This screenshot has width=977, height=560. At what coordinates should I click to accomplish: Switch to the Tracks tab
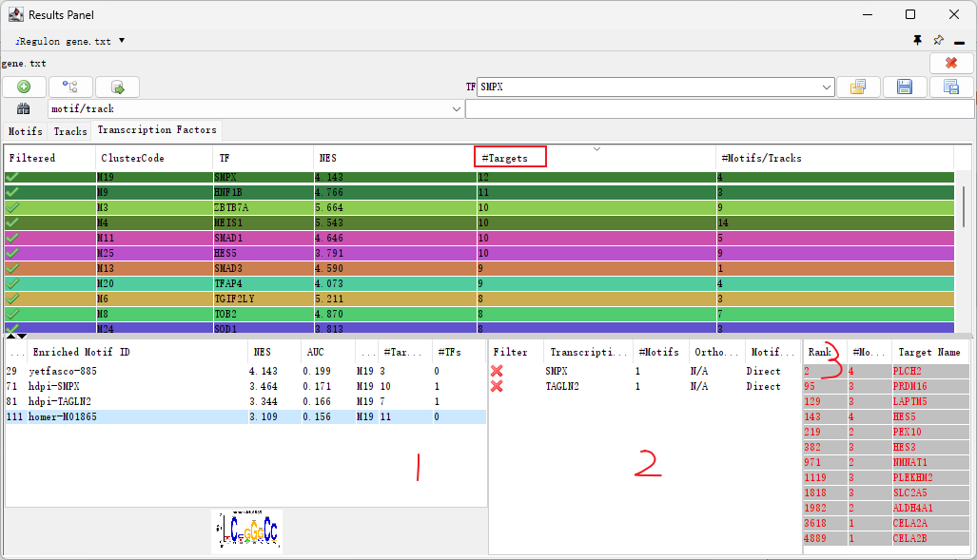(70, 131)
